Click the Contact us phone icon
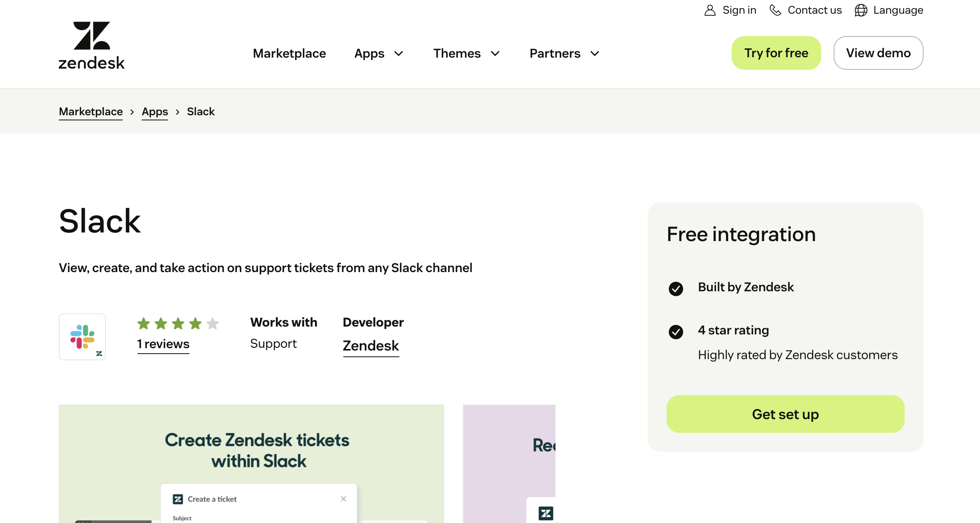 (776, 10)
